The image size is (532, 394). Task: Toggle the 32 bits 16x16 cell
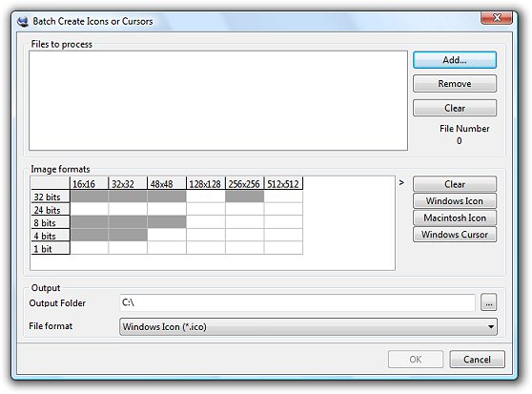pos(90,197)
